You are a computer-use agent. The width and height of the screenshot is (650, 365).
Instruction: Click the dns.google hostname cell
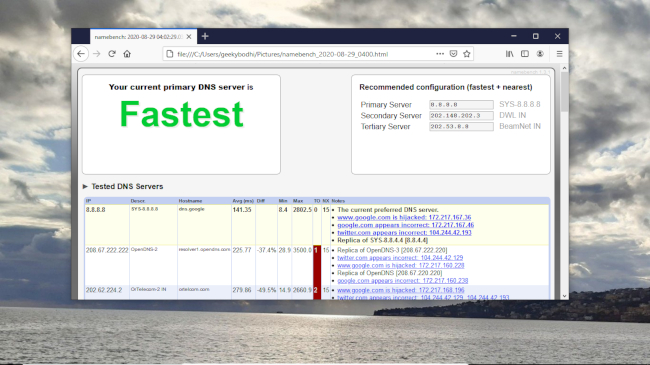pos(192,209)
